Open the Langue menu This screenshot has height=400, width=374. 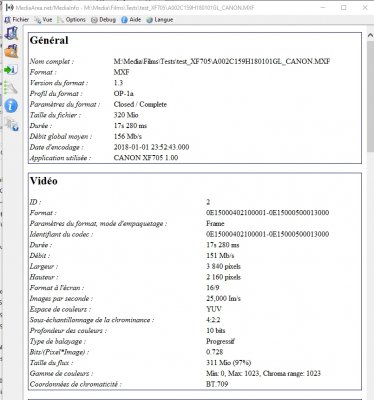160,20
